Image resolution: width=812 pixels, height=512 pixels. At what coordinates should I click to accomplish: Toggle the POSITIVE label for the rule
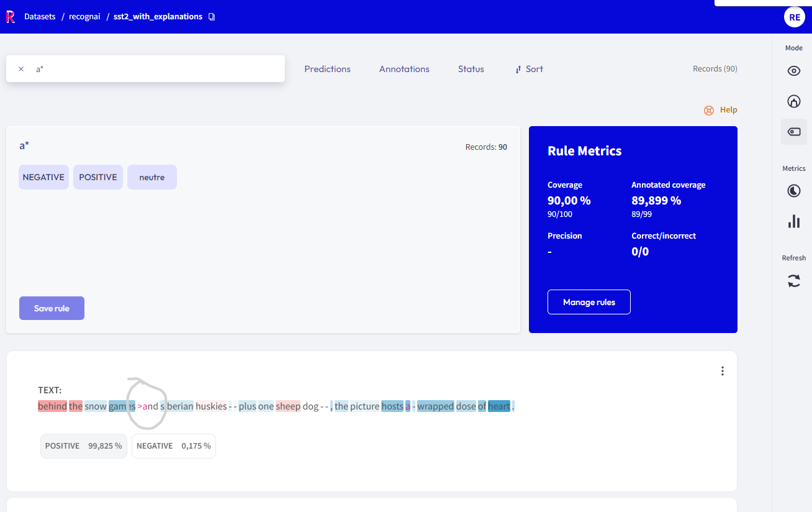[97, 177]
